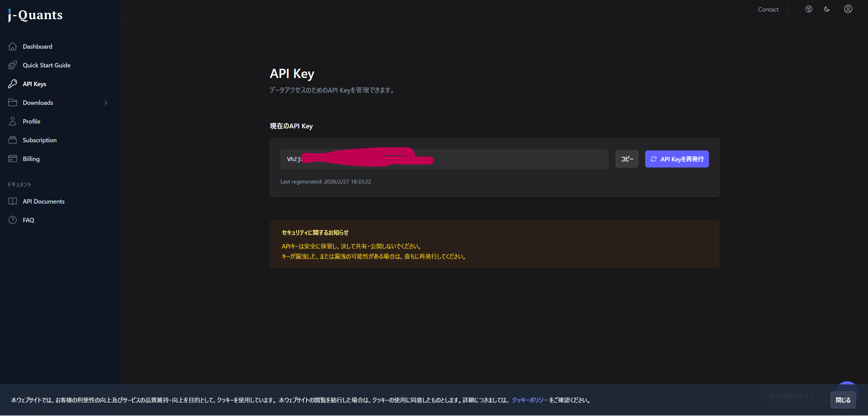This screenshot has width=868, height=416.
Task: Click the FAQ question mark icon
Action: click(13, 220)
